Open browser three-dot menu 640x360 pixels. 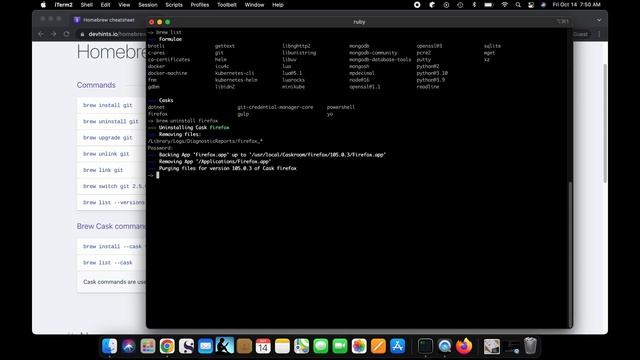599,34
